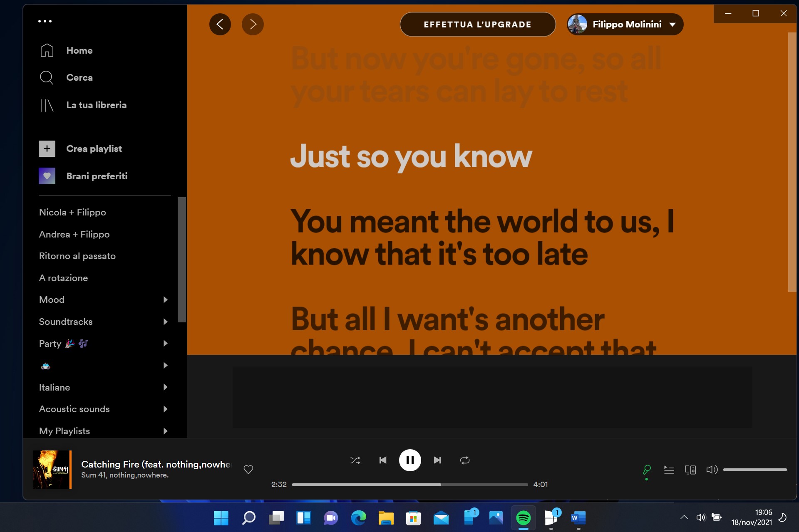
Task: Expand the Italiane folder arrow
Action: [166, 387]
